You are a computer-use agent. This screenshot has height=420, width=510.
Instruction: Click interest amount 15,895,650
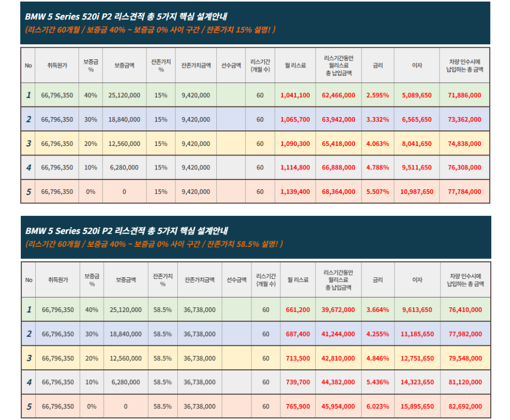click(417, 406)
